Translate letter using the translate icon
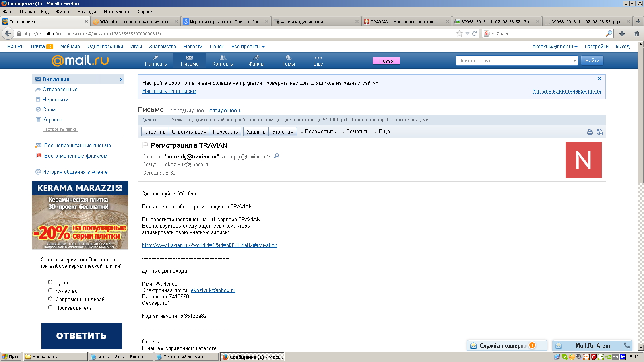Viewport: 644px width, 362px height. point(600,132)
